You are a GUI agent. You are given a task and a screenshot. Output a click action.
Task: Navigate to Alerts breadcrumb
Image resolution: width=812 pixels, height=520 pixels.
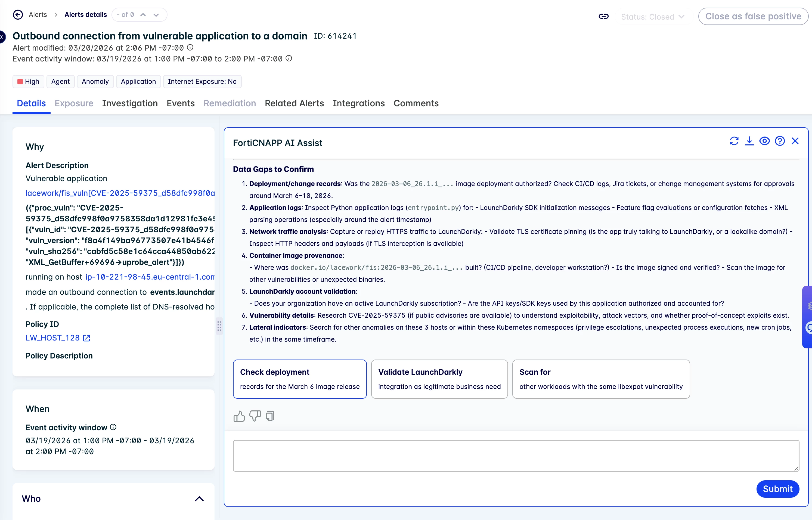click(x=38, y=15)
